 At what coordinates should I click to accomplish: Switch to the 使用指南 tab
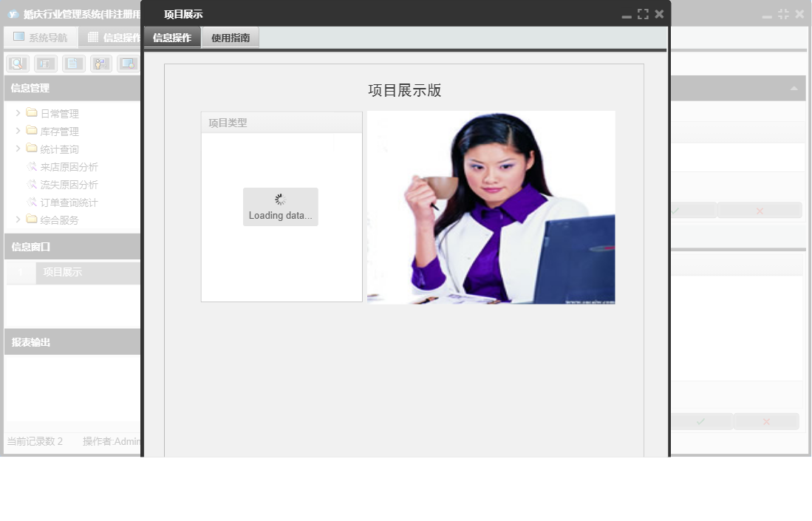tap(230, 37)
